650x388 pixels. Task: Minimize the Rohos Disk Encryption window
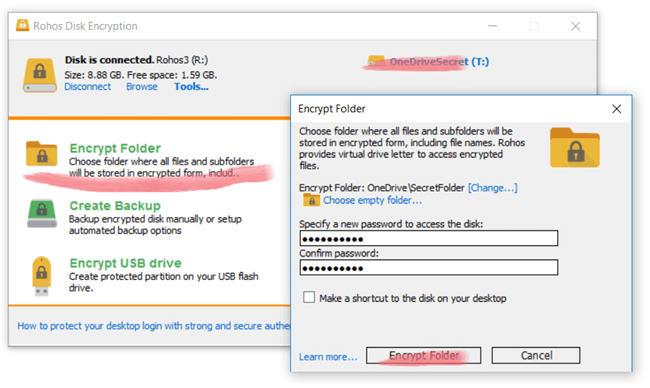[492, 26]
